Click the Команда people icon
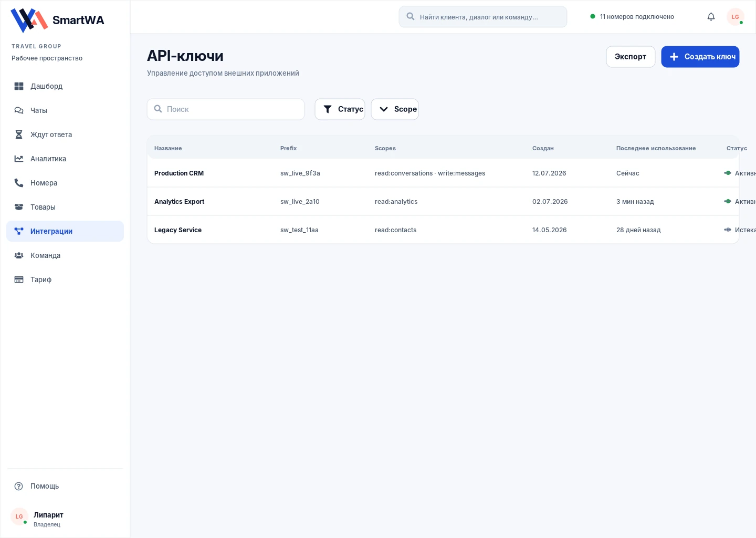756x538 pixels. tap(19, 255)
